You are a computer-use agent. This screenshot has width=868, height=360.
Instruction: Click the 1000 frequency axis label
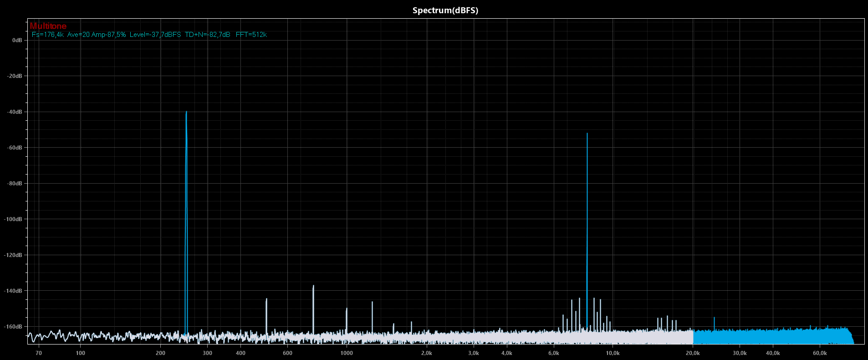point(347,353)
